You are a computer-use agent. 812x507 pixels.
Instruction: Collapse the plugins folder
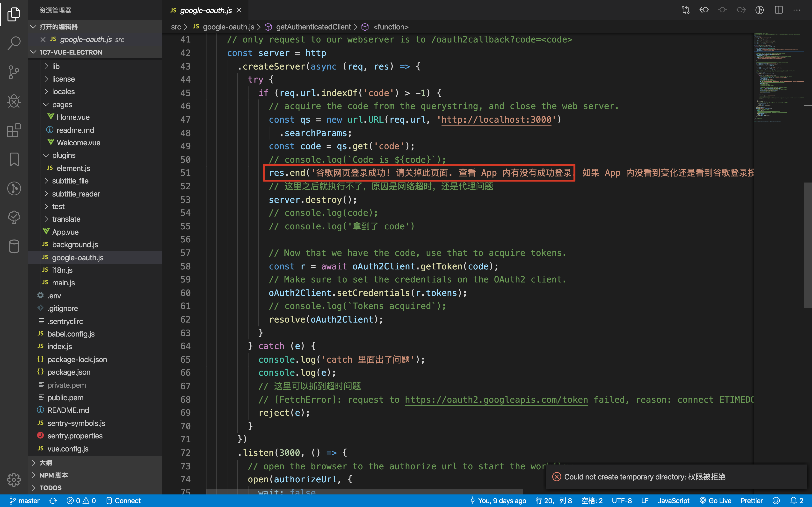[x=63, y=155]
